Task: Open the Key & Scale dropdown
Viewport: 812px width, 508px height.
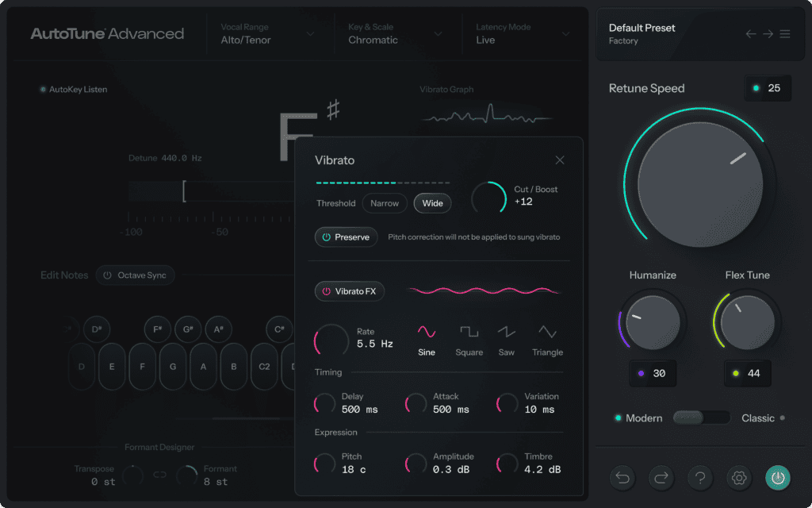Action: pyautogui.click(x=395, y=34)
